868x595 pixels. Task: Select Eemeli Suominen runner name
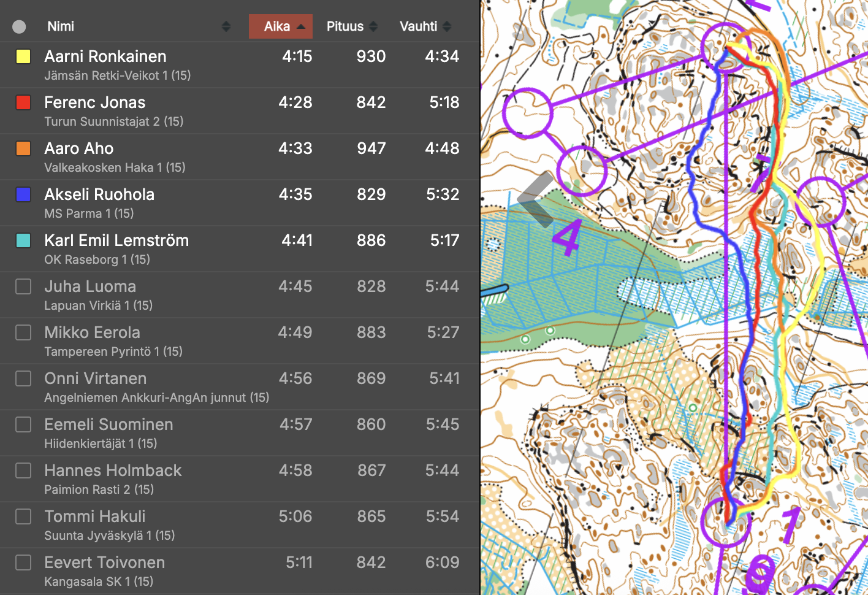(x=108, y=424)
